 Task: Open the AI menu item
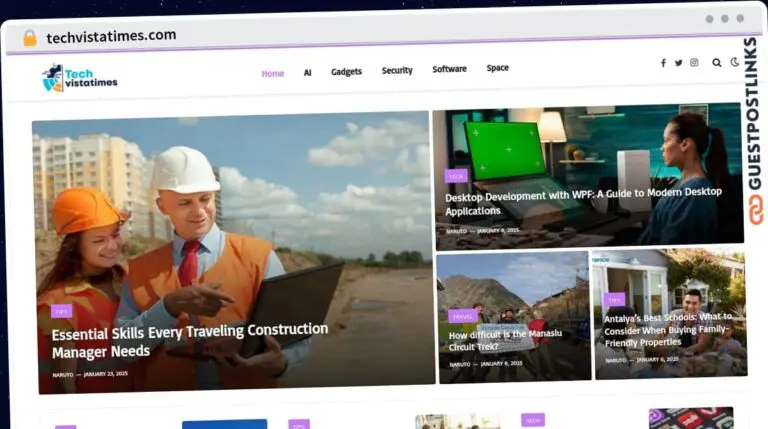[x=308, y=72]
